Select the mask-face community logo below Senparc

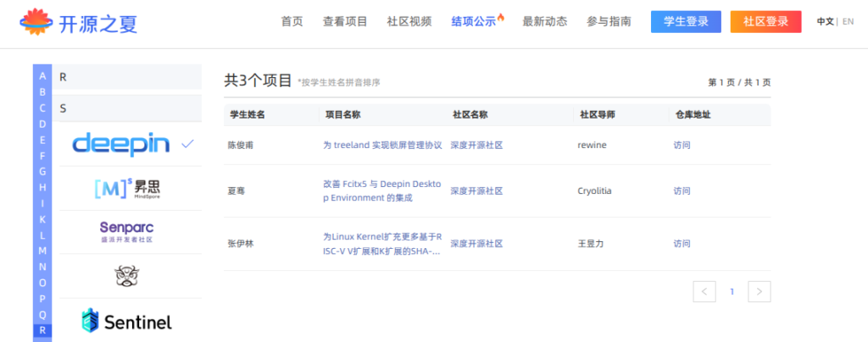pyautogui.click(x=126, y=275)
